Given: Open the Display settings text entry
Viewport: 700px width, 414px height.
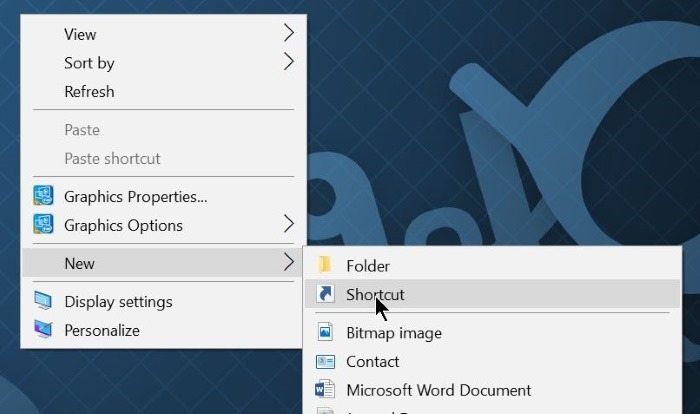Looking at the screenshot, I should coord(118,301).
